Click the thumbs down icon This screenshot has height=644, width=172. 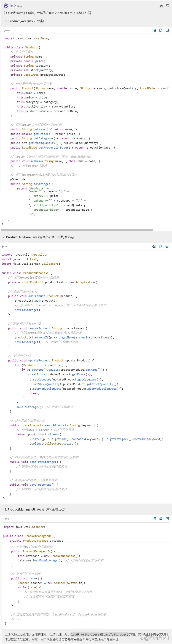tap(167, 6)
